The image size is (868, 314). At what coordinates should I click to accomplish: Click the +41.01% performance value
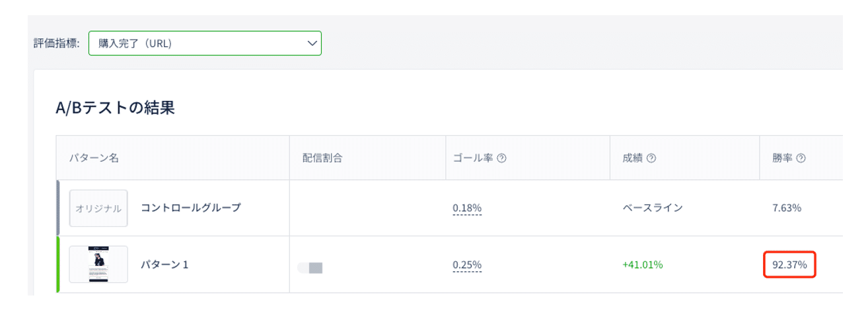click(x=642, y=265)
